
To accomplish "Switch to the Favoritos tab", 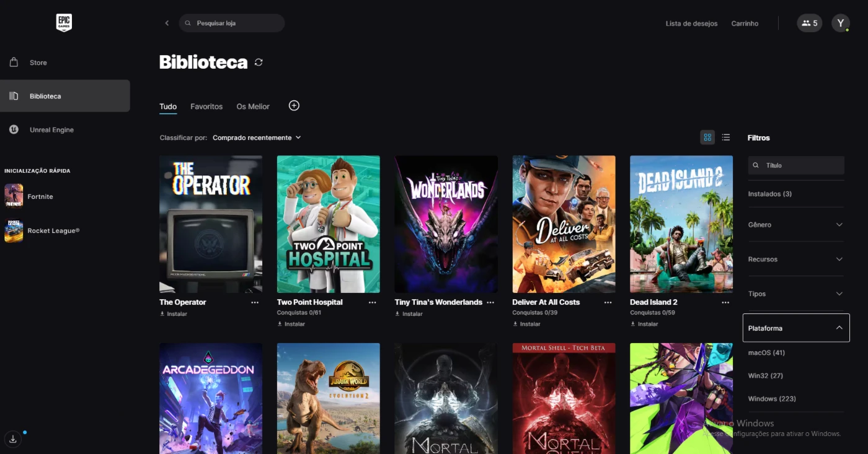I will pyautogui.click(x=206, y=107).
